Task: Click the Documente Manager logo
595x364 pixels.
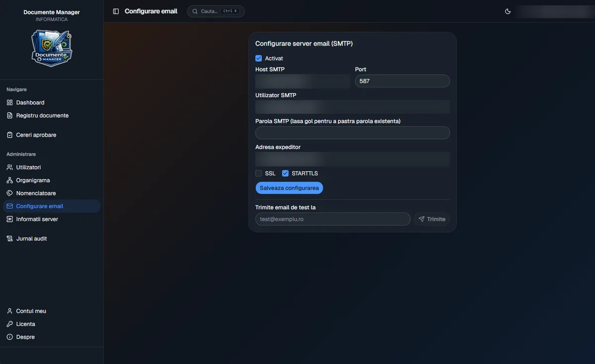Action: pos(52,48)
